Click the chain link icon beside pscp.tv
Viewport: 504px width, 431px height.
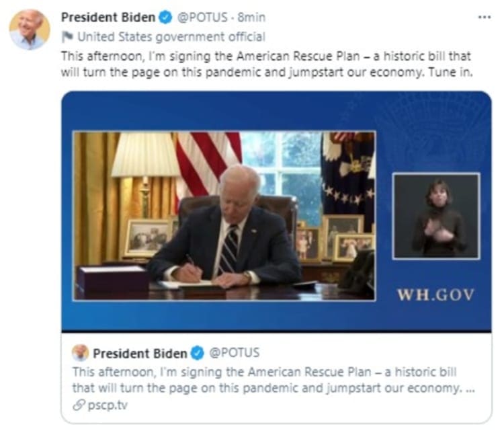tap(79, 405)
